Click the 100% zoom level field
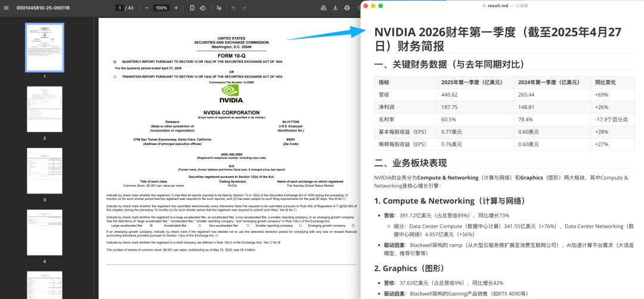 [x=161, y=8]
